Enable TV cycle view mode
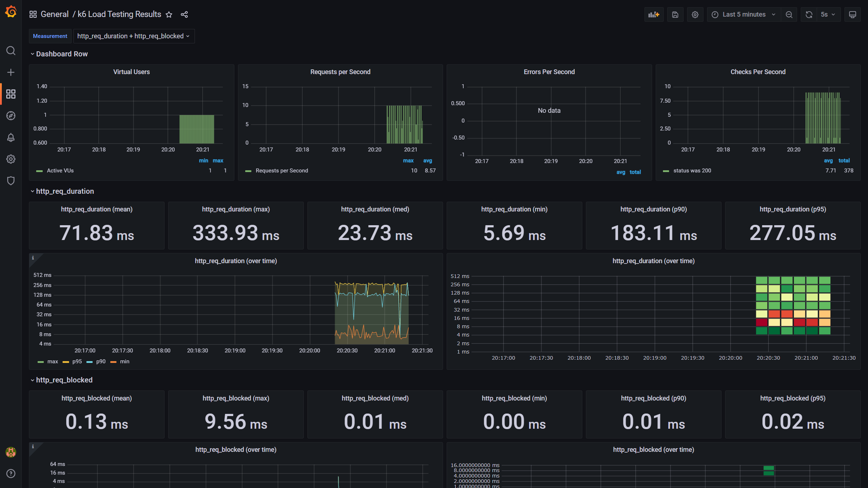This screenshot has height=488, width=868. coord(852,14)
